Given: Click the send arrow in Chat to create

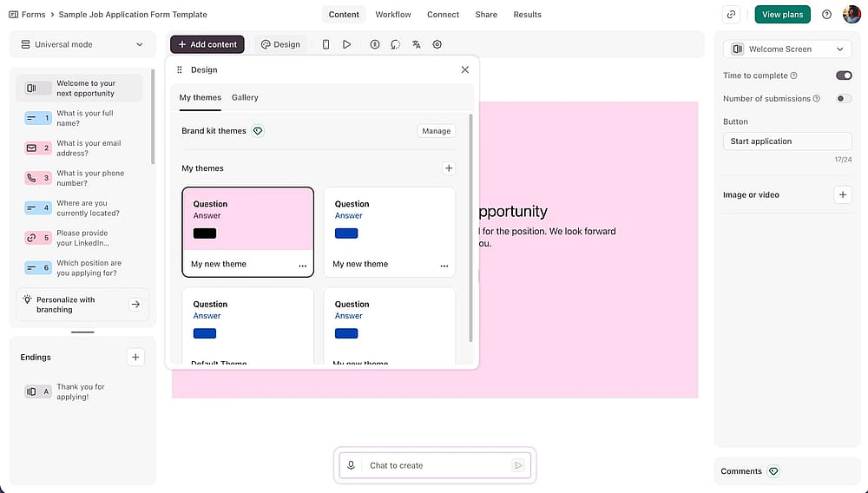Looking at the screenshot, I should click(518, 465).
